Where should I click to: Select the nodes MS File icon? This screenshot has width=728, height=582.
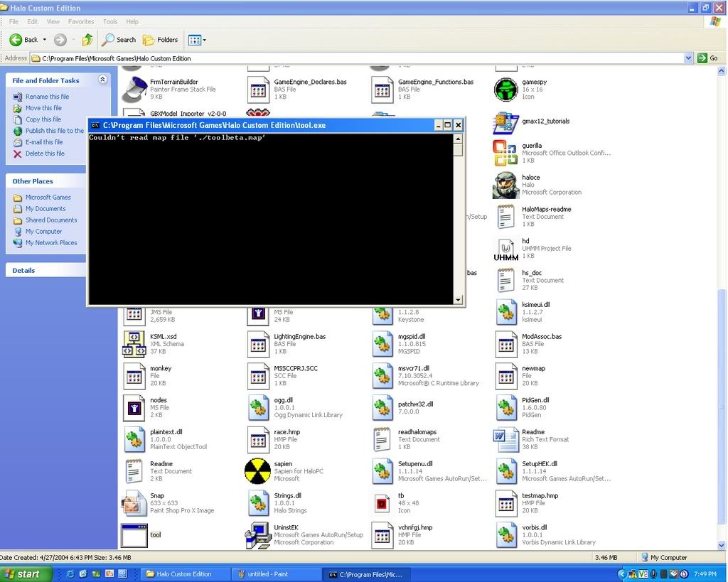pyautogui.click(x=134, y=407)
